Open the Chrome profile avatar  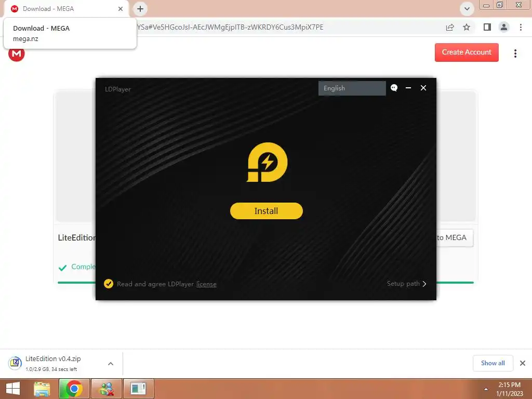click(504, 27)
